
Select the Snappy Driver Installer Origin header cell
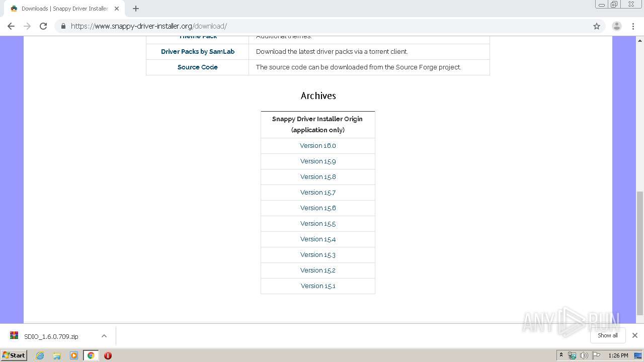click(317, 124)
